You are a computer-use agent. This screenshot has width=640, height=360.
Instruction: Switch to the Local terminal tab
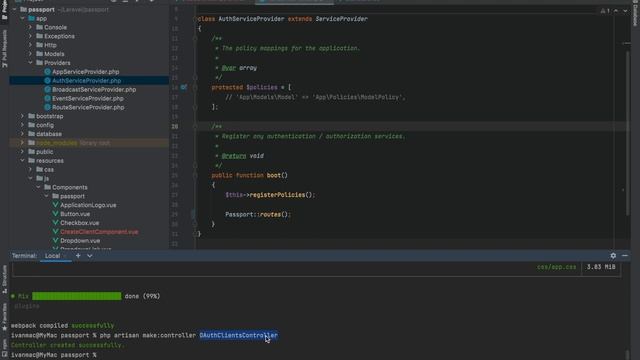(52, 256)
